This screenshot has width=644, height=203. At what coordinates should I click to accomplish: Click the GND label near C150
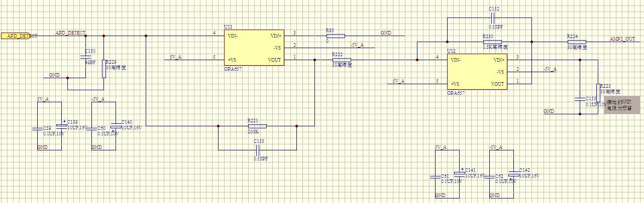point(54,75)
